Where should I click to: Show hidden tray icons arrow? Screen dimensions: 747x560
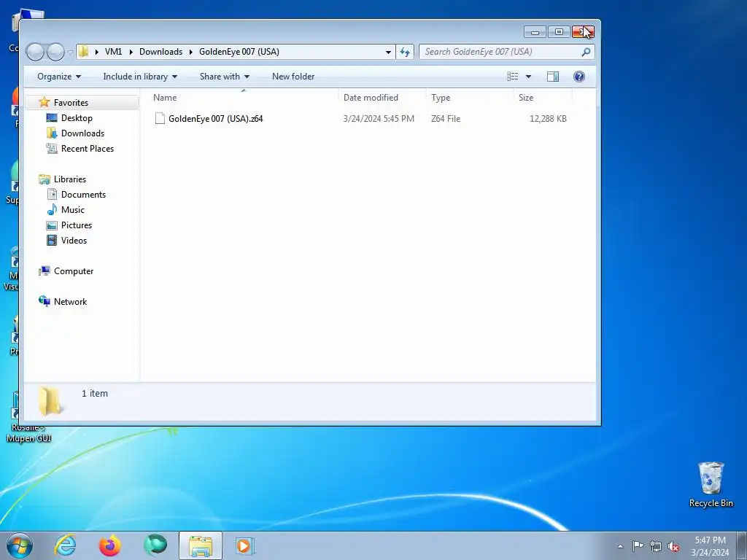(x=620, y=546)
